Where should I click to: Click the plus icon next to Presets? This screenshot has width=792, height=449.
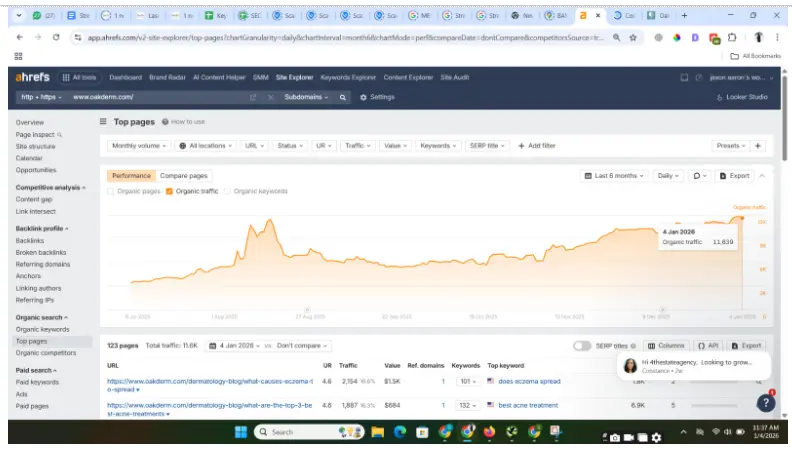pyautogui.click(x=758, y=145)
